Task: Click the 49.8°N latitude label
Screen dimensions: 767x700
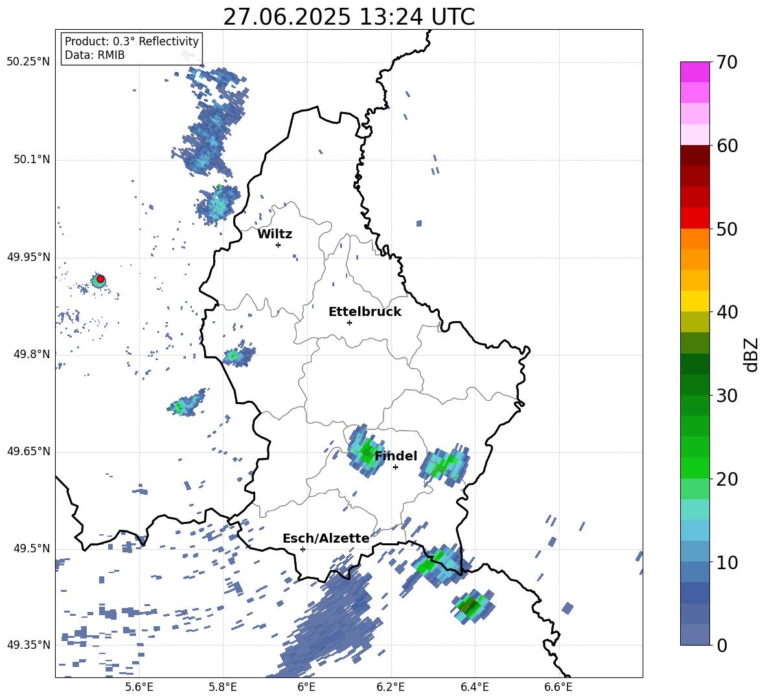Action: (x=32, y=354)
